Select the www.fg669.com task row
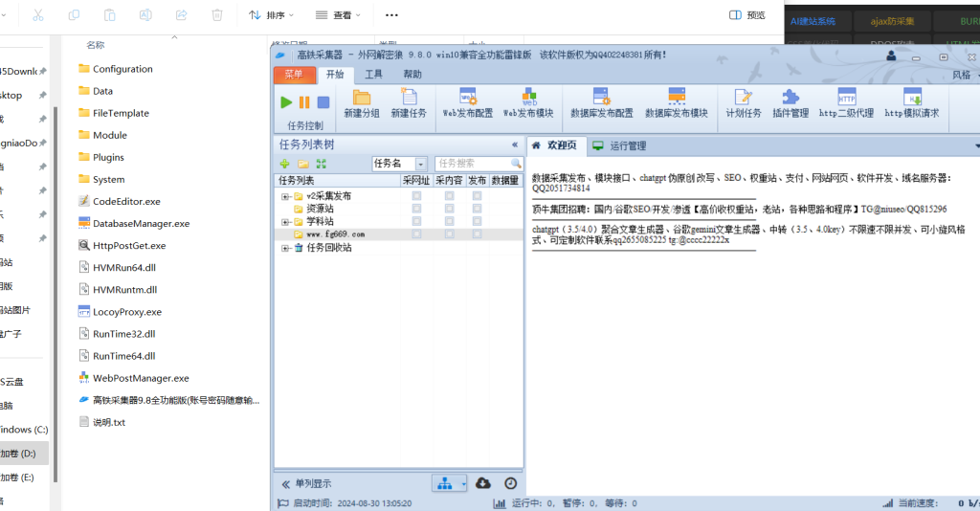This screenshot has width=980, height=511. (x=399, y=234)
